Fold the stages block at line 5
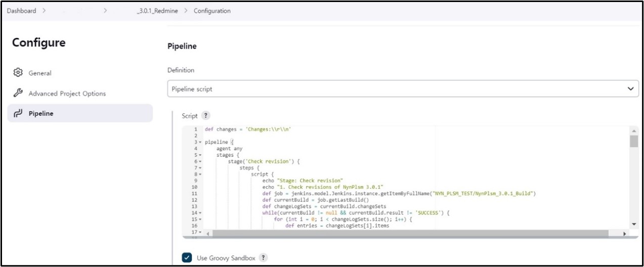 coord(200,155)
